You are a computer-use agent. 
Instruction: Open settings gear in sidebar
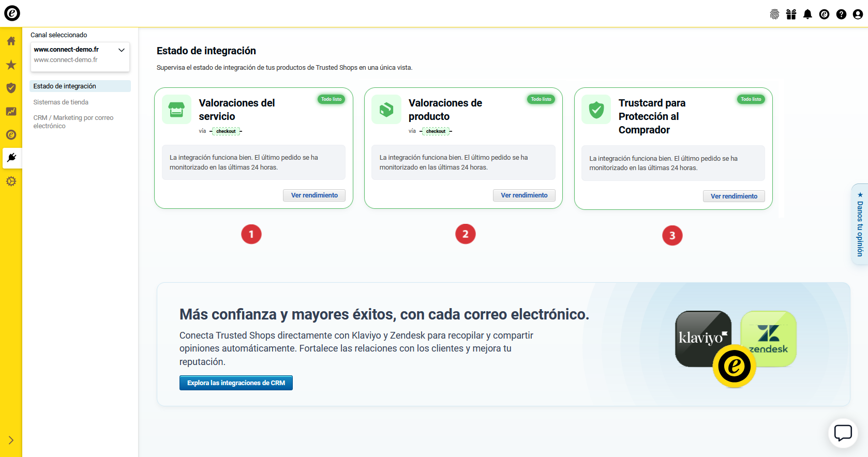(11, 181)
